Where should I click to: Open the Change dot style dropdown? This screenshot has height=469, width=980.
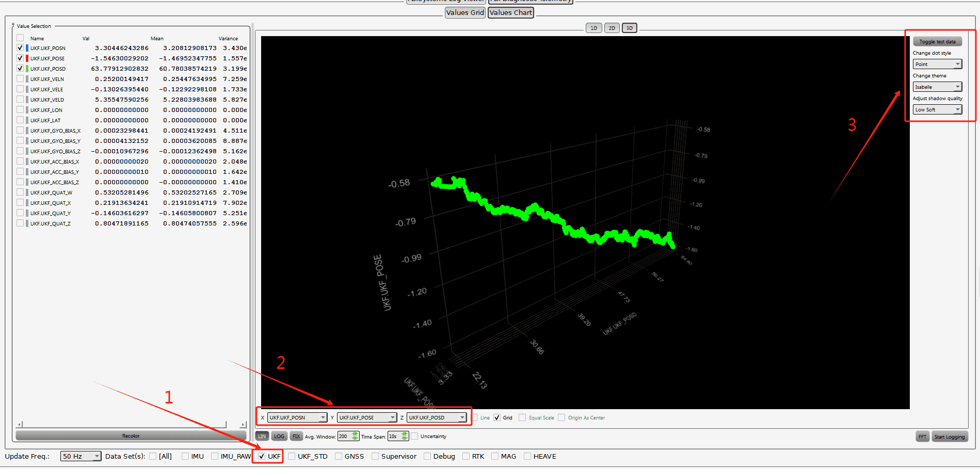[937, 64]
